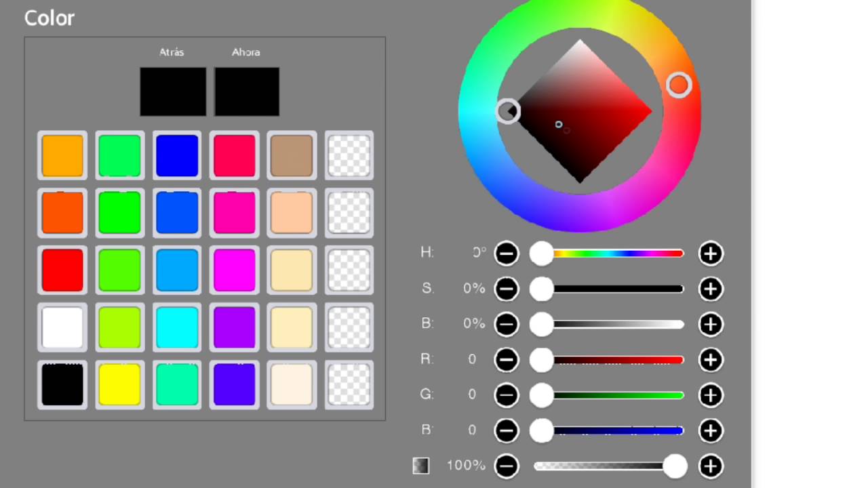Screen dimensions: 868x488
Task: Click the empty slot beside peach swatch
Action: [x=349, y=213]
